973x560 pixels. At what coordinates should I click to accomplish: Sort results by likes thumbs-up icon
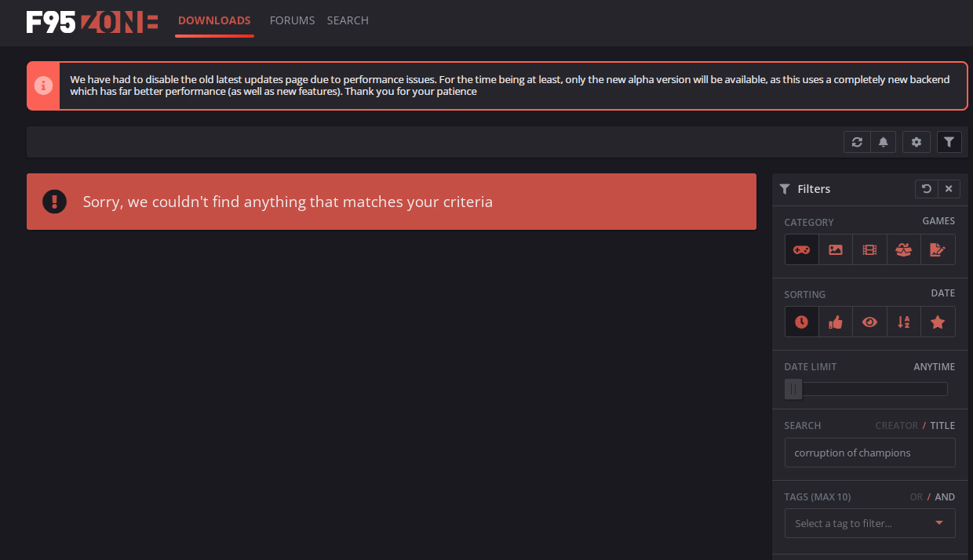point(836,322)
